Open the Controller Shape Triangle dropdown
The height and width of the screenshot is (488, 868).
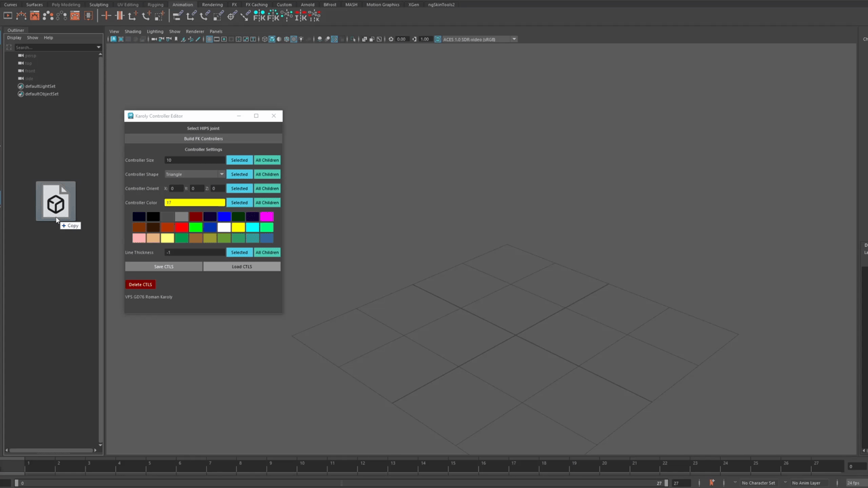[195, 174]
